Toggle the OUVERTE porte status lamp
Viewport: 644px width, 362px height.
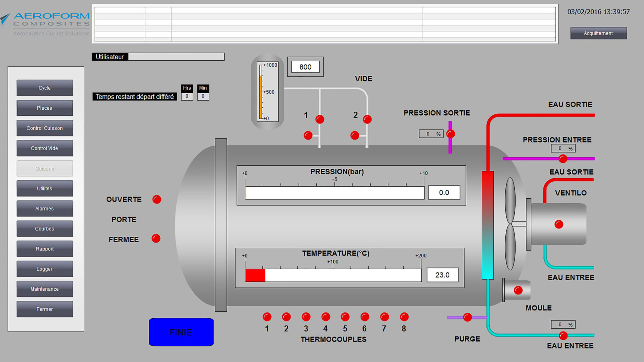(x=156, y=199)
